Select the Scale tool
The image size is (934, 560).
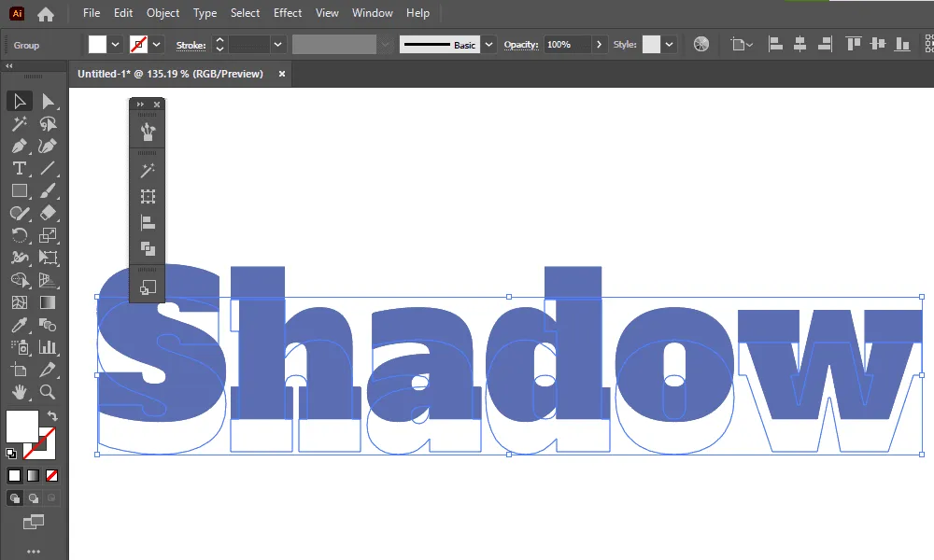click(x=48, y=235)
